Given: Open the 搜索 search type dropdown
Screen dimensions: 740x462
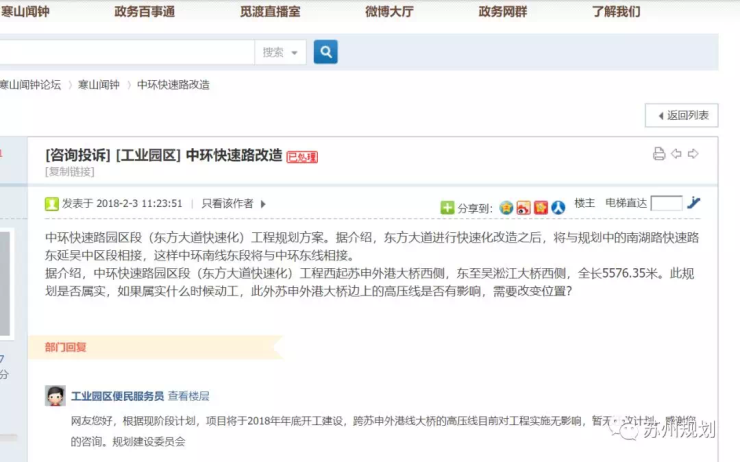Looking at the screenshot, I should click(x=280, y=52).
